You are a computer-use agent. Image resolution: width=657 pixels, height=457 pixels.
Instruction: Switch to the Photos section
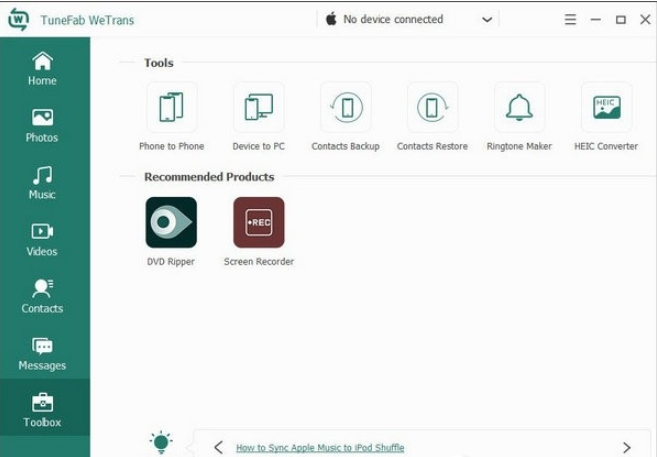[x=42, y=126]
